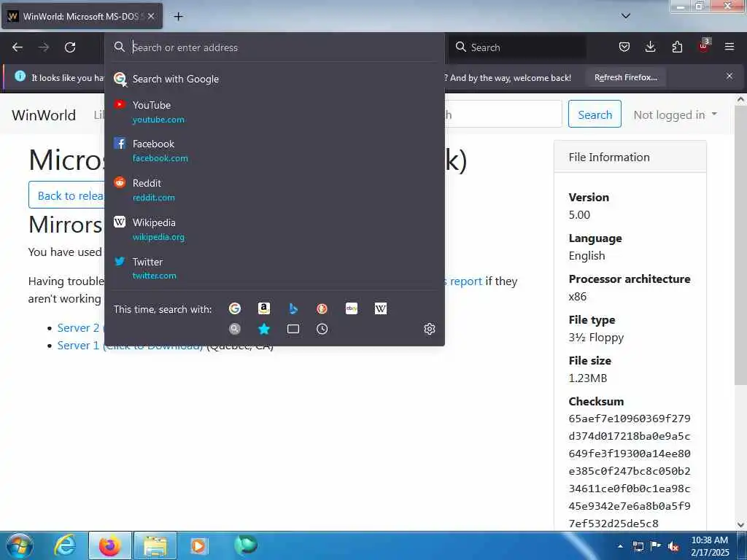Search this time with DuckDuckGo

point(322,308)
